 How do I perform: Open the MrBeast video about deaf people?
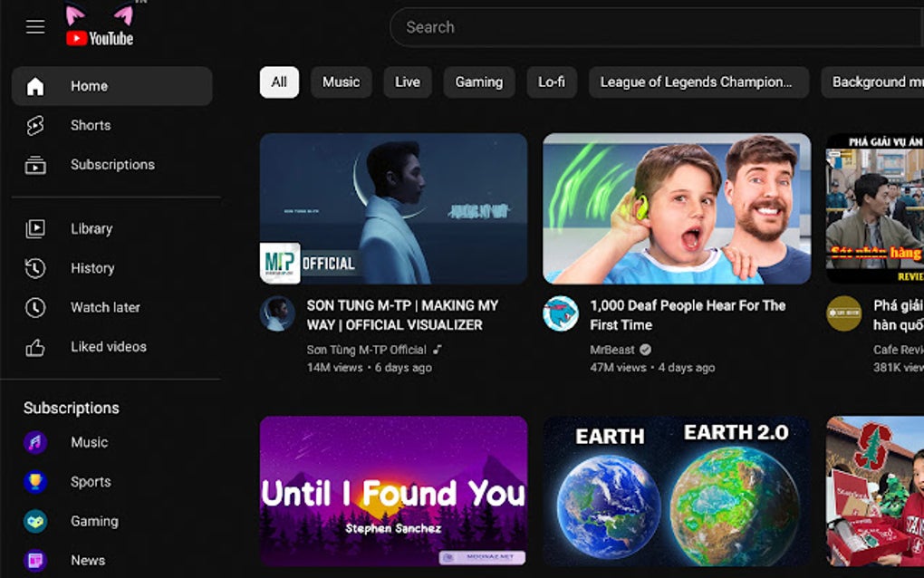[678, 207]
